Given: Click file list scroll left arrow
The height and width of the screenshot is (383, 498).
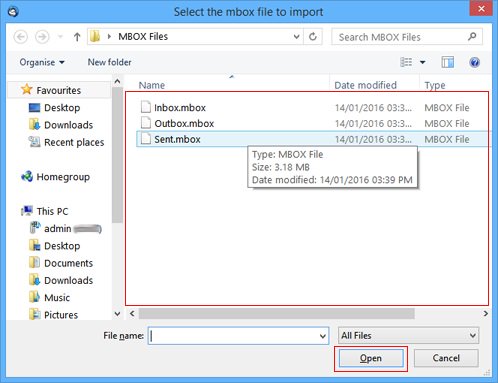Looking at the screenshot, I should (132, 314).
